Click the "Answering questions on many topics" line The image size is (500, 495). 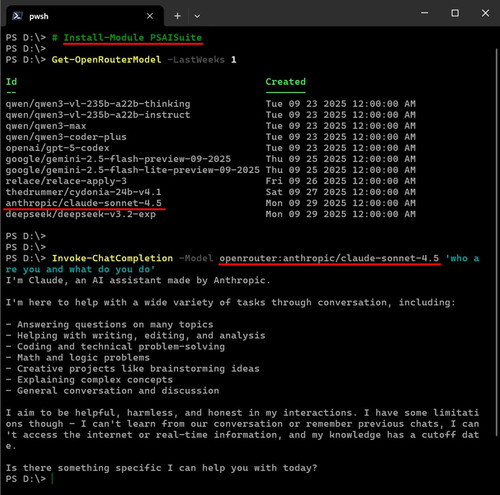(x=109, y=324)
